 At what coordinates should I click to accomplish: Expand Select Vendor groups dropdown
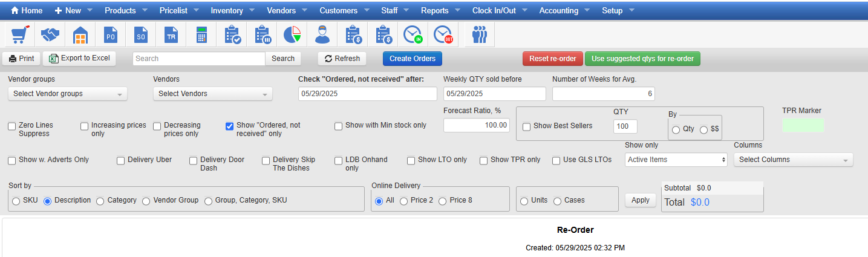point(68,94)
